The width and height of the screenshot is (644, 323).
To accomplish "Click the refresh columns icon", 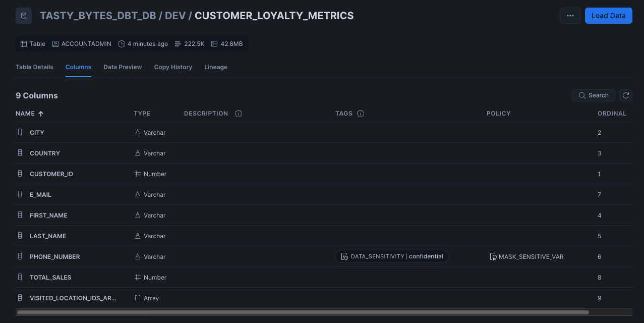I will click(x=625, y=95).
